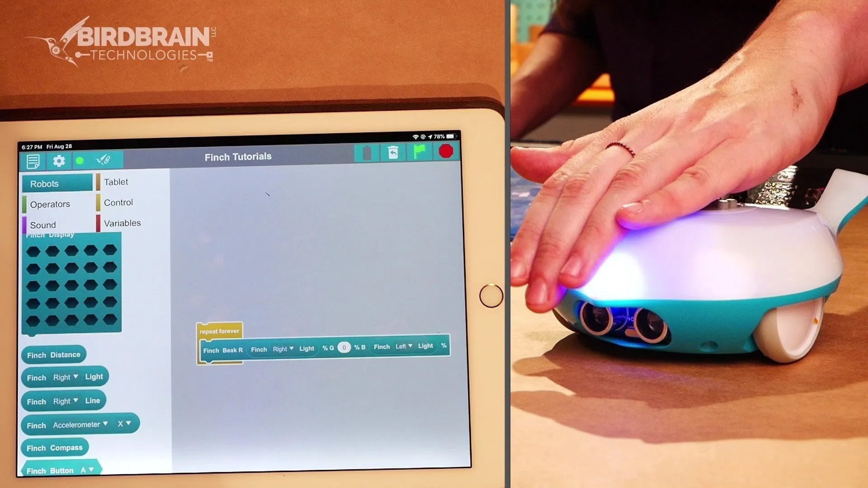Expand the Variables blocks category
This screenshot has width=868, height=488.
point(122,222)
